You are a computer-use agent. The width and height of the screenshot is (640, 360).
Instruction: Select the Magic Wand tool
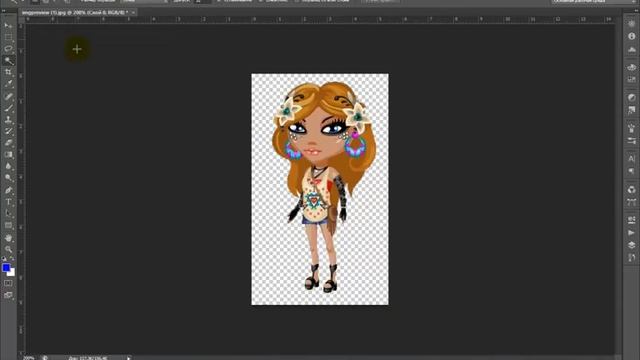click(x=8, y=61)
